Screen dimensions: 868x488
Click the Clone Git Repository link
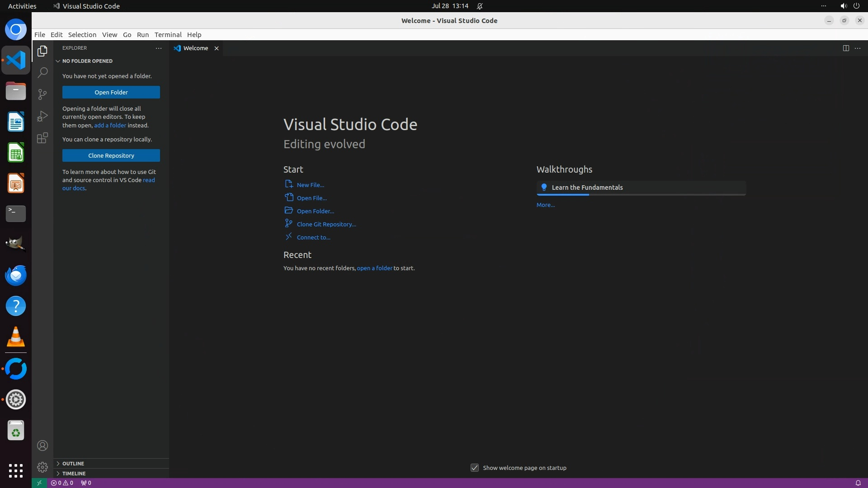click(326, 224)
